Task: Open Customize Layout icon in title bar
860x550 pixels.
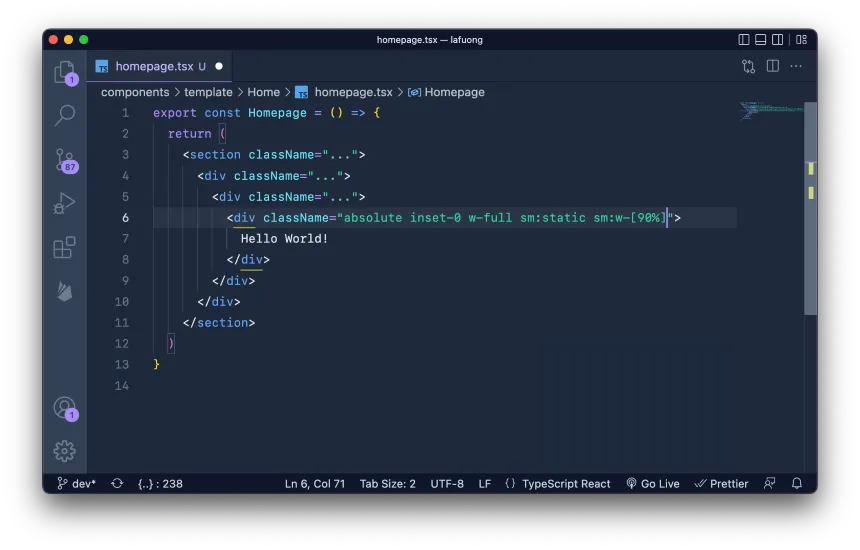Action: pyautogui.click(x=801, y=39)
